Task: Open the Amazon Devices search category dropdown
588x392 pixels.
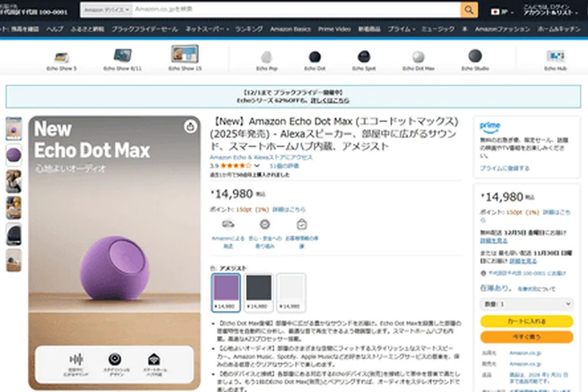Action: (x=107, y=10)
